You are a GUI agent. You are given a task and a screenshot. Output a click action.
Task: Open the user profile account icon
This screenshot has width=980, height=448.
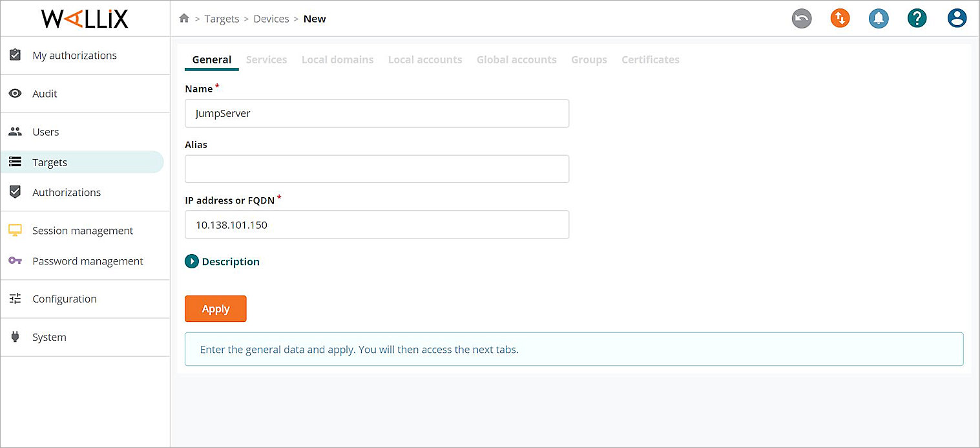pyautogui.click(x=957, y=18)
